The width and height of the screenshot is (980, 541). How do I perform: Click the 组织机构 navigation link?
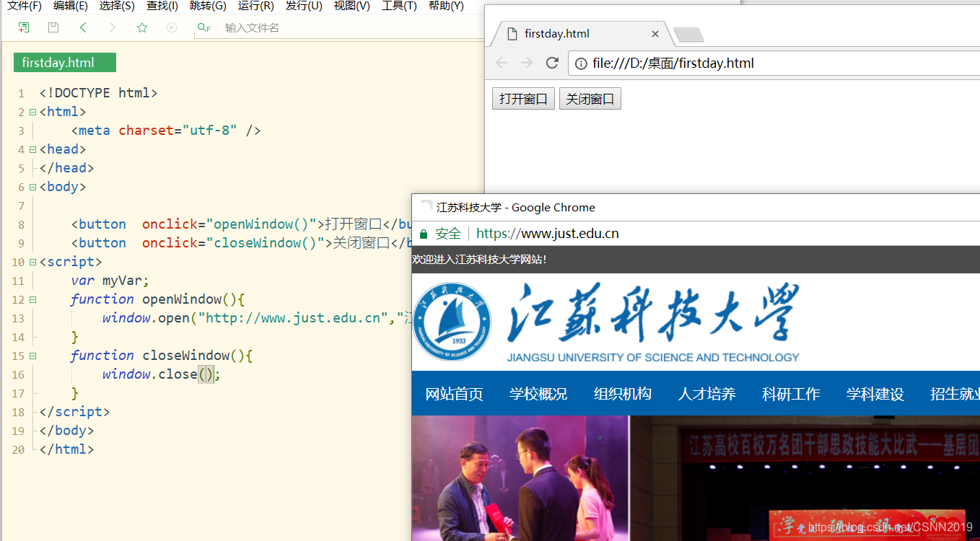pos(623,394)
